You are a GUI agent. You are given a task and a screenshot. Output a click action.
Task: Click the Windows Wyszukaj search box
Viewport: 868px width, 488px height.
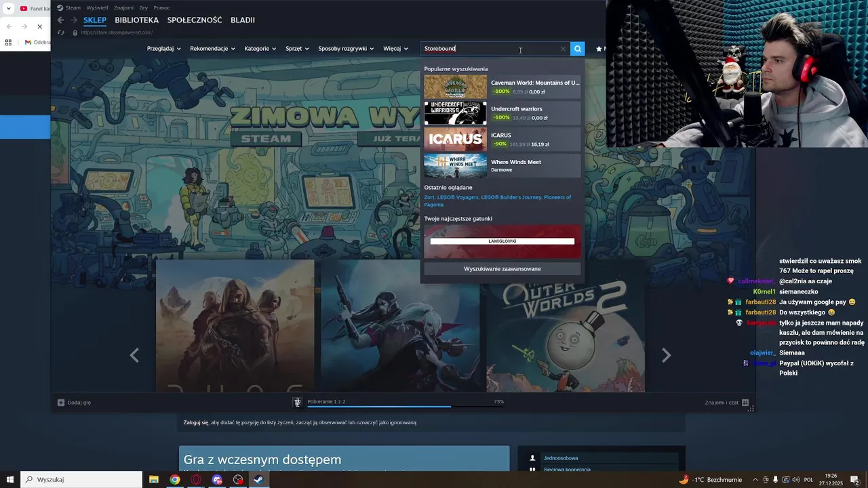[81, 479]
